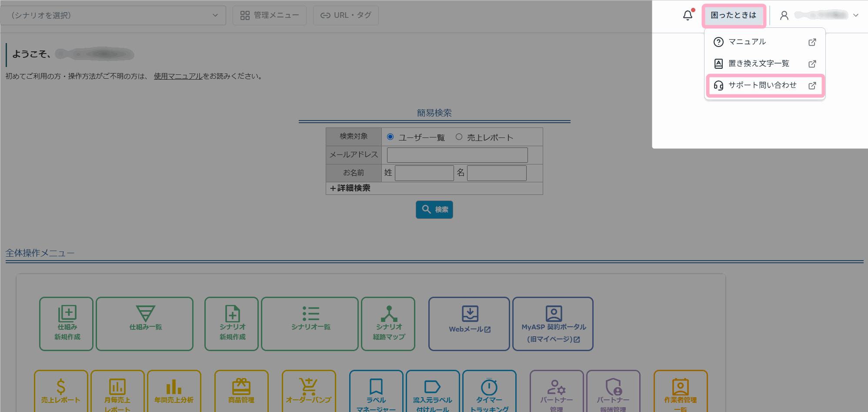Select the 売上レポート radio button
868x412 pixels.
(x=459, y=137)
